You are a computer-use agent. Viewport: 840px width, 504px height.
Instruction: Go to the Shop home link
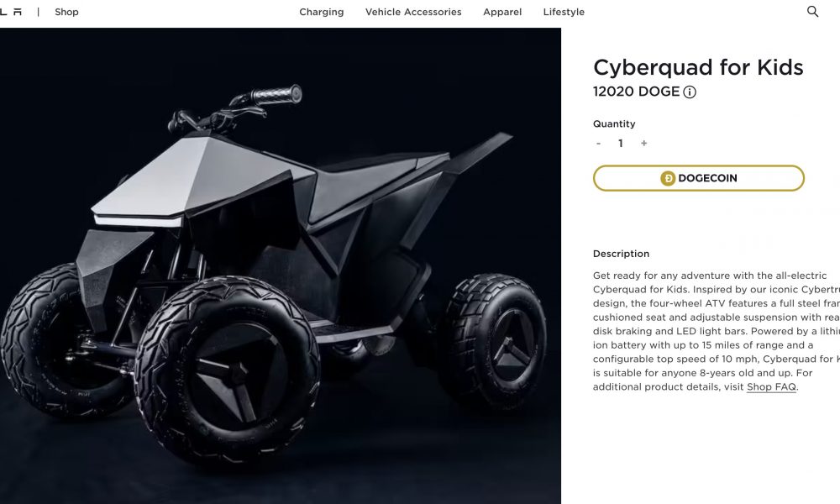pos(66,12)
